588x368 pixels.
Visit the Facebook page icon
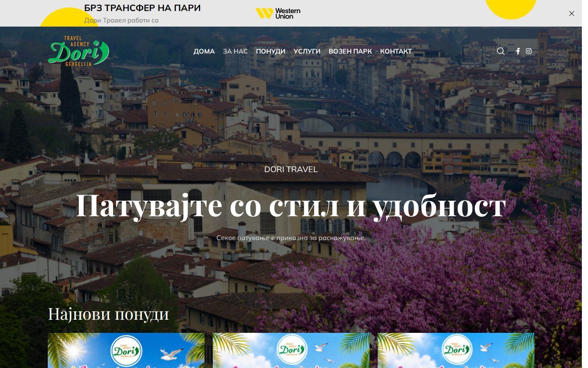pyautogui.click(x=518, y=51)
